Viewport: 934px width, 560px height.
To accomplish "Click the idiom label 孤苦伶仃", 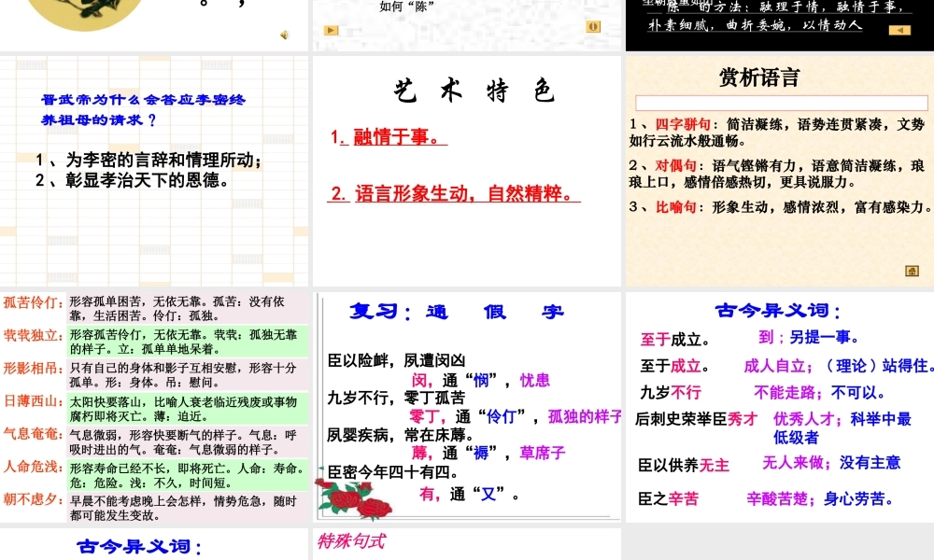I will point(33,302).
